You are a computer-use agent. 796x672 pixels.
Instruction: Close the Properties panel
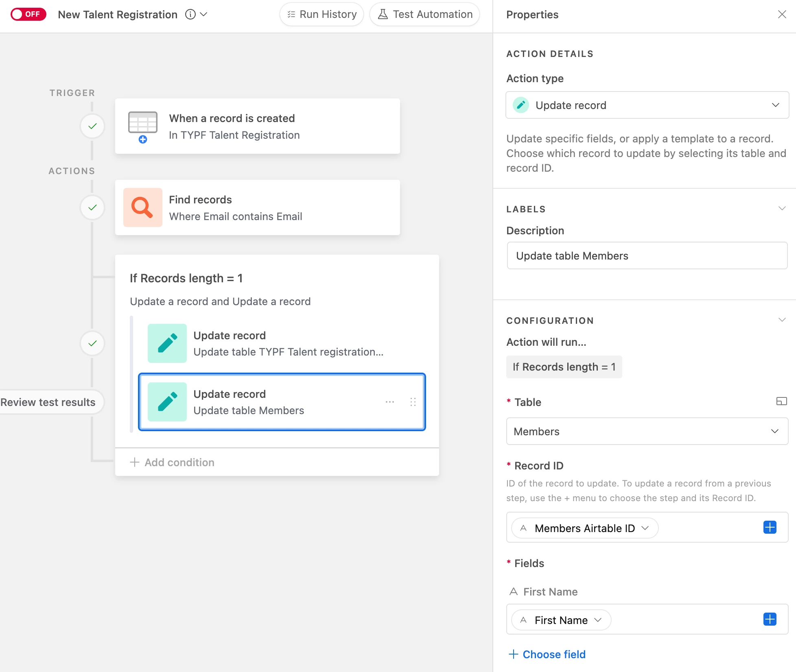(x=782, y=14)
